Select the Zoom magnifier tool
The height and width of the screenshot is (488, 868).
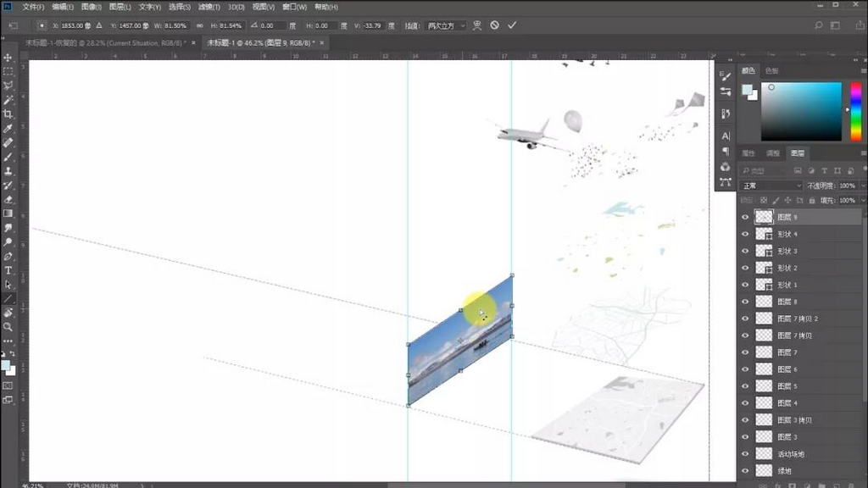point(8,326)
